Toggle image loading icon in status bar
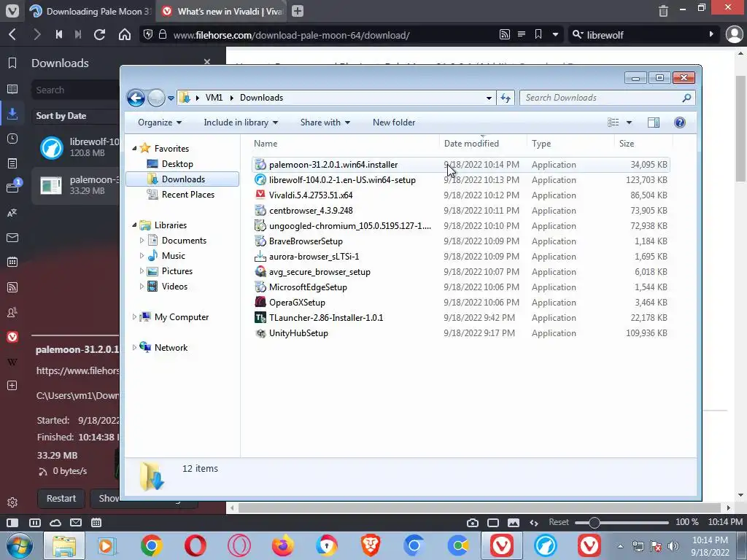This screenshot has height=560, width=747. (x=514, y=522)
